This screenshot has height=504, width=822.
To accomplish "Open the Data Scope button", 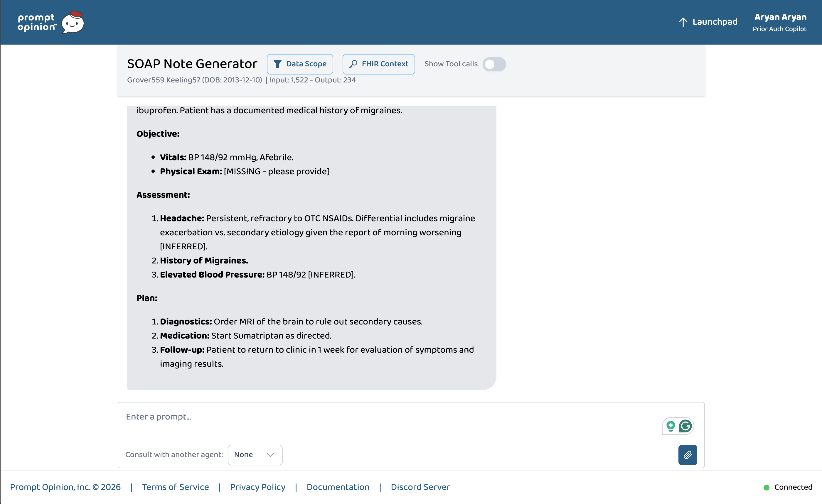I will coord(300,64).
